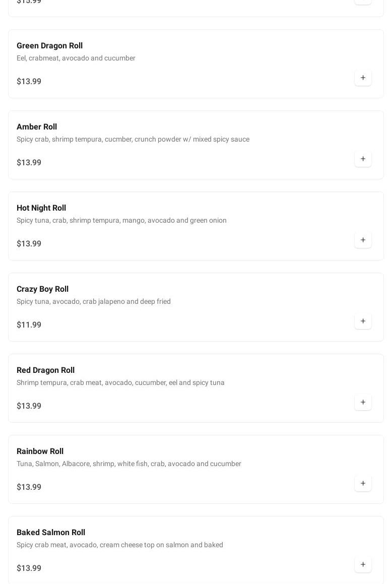Open Rainbow Roll menu item title
Viewport: 392px width, 584px height.
[x=40, y=451]
